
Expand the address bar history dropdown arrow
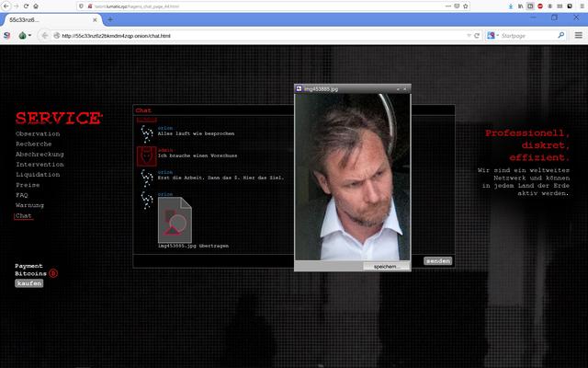point(467,35)
